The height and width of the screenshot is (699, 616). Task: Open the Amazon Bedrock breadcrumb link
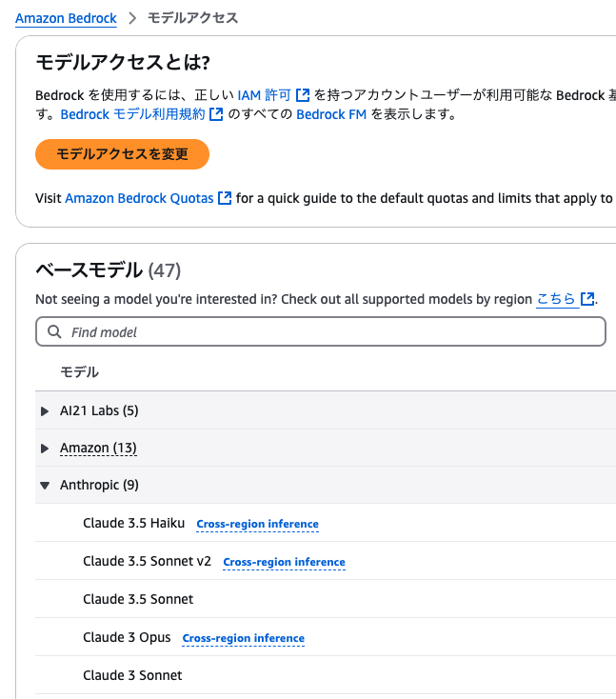66,18
